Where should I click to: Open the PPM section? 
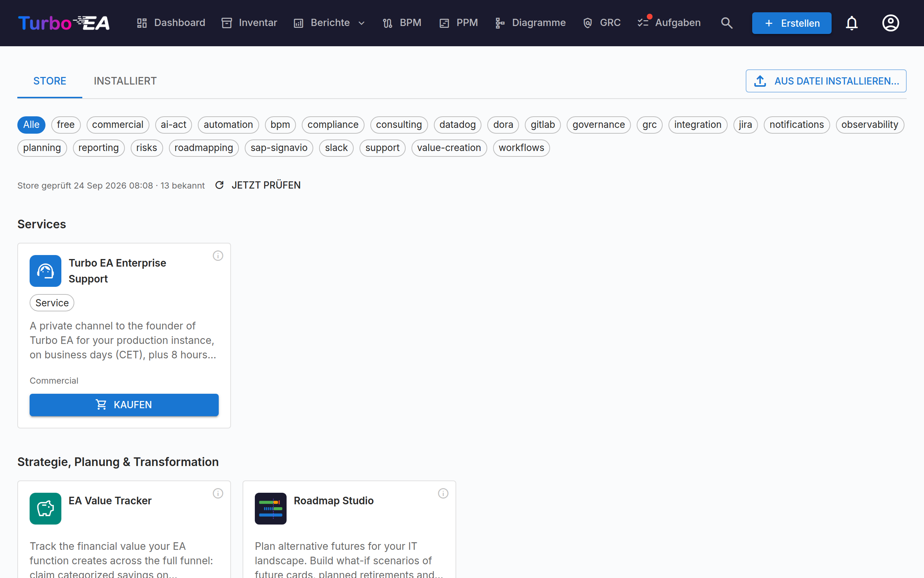458,23
